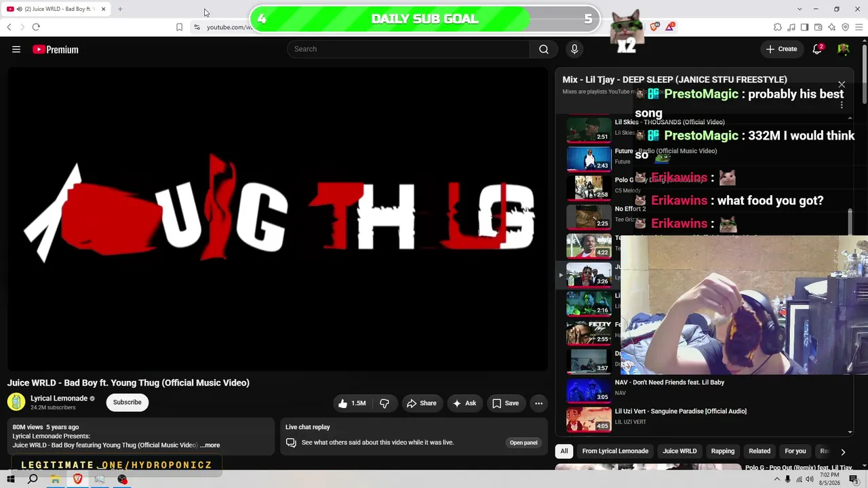Select the All filter chip

coord(564,451)
